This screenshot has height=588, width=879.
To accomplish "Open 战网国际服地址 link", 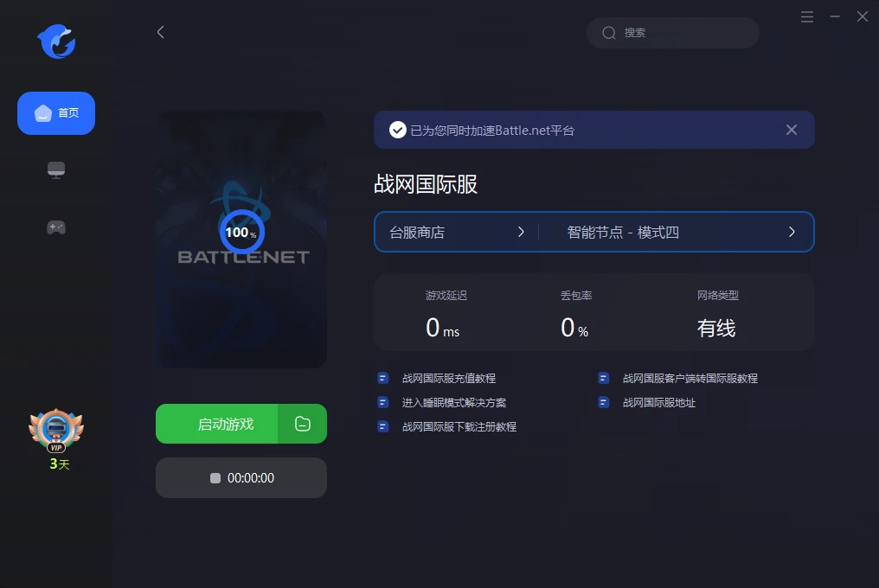I will coord(658,402).
